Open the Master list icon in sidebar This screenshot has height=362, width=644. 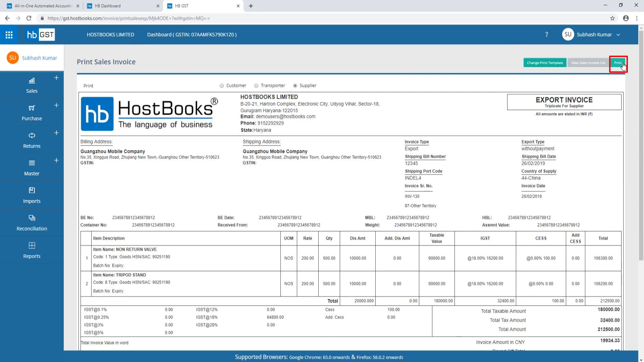[32, 163]
